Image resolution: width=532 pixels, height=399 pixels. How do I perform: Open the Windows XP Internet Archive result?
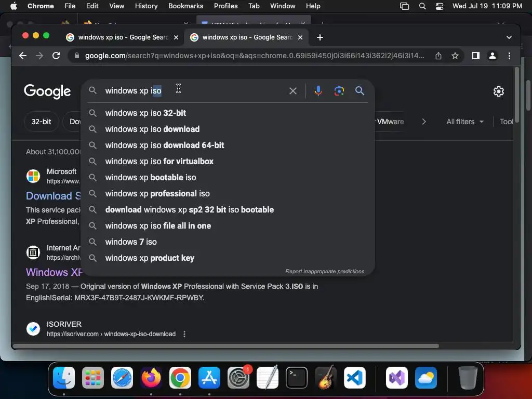coord(54,272)
